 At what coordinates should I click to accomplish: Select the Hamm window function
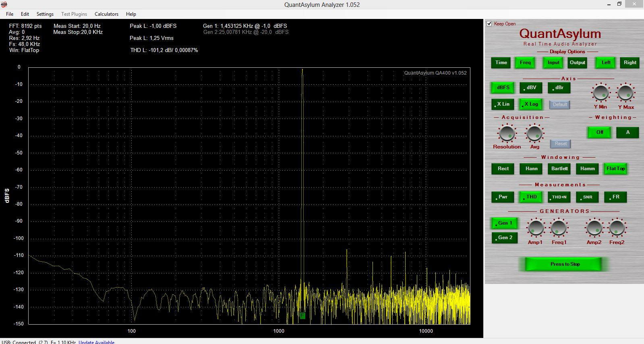587,169
